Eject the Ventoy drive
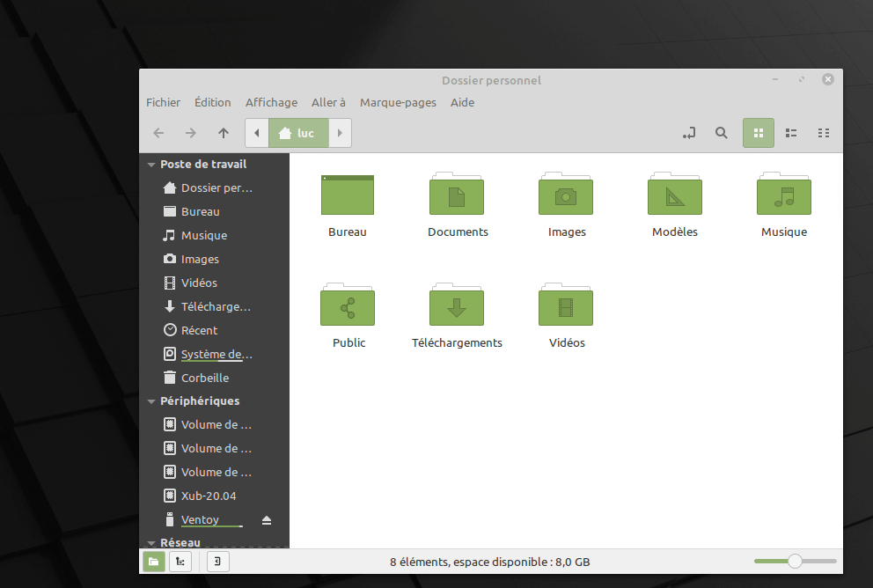873x588 pixels. [267, 520]
